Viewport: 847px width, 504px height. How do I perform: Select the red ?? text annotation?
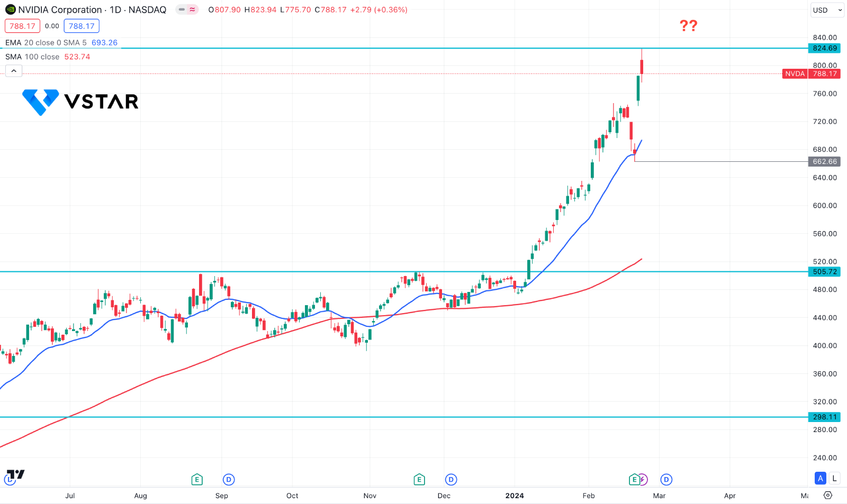tap(689, 25)
